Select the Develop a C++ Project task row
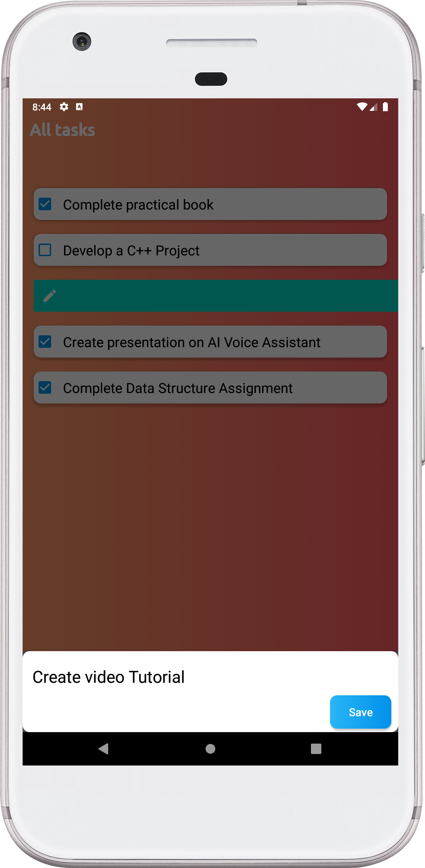425x868 pixels. click(x=210, y=250)
